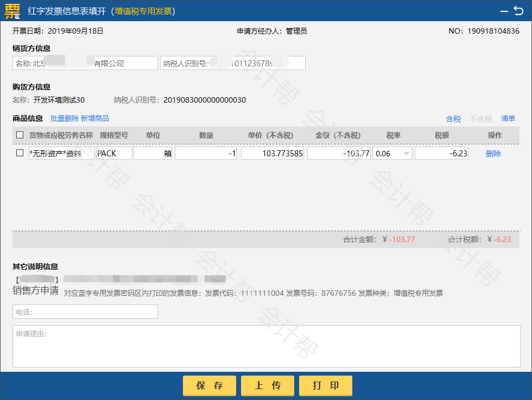Click the 数量 quantity field showing -1

point(206,154)
